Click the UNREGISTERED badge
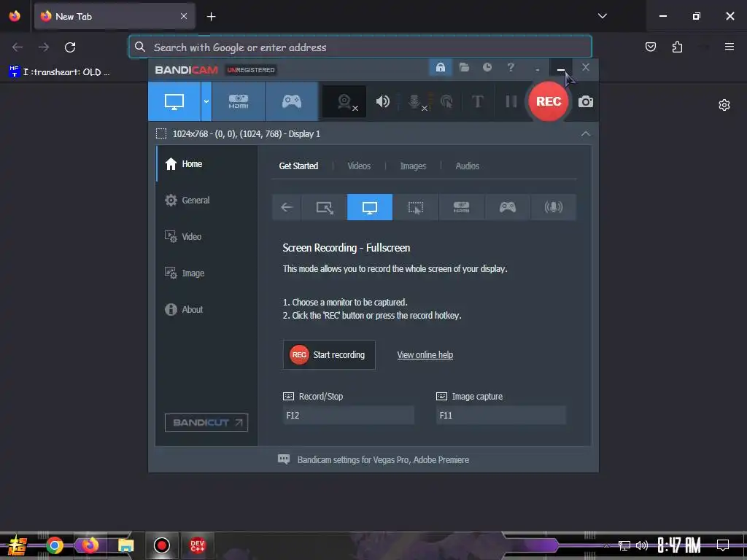 251,70
